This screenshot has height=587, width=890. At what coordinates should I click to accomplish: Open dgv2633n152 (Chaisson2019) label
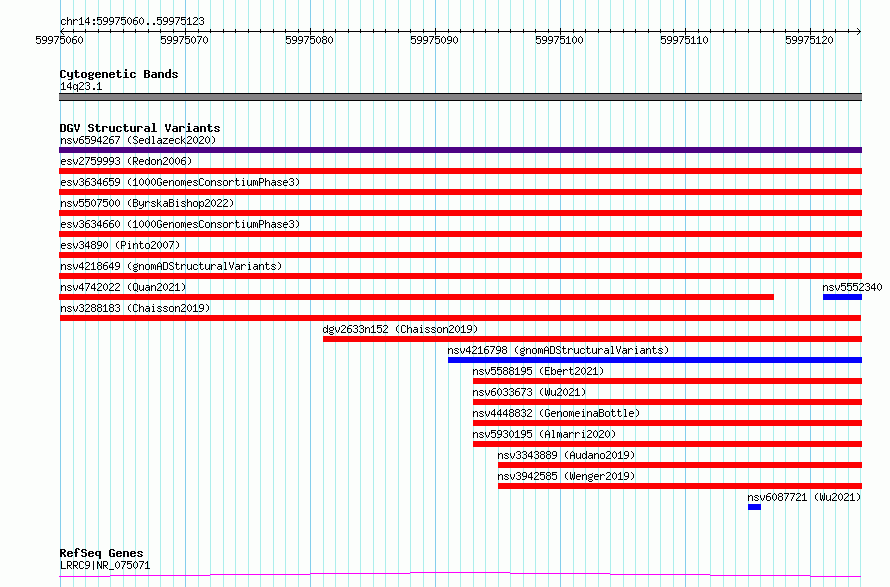pos(400,329)
